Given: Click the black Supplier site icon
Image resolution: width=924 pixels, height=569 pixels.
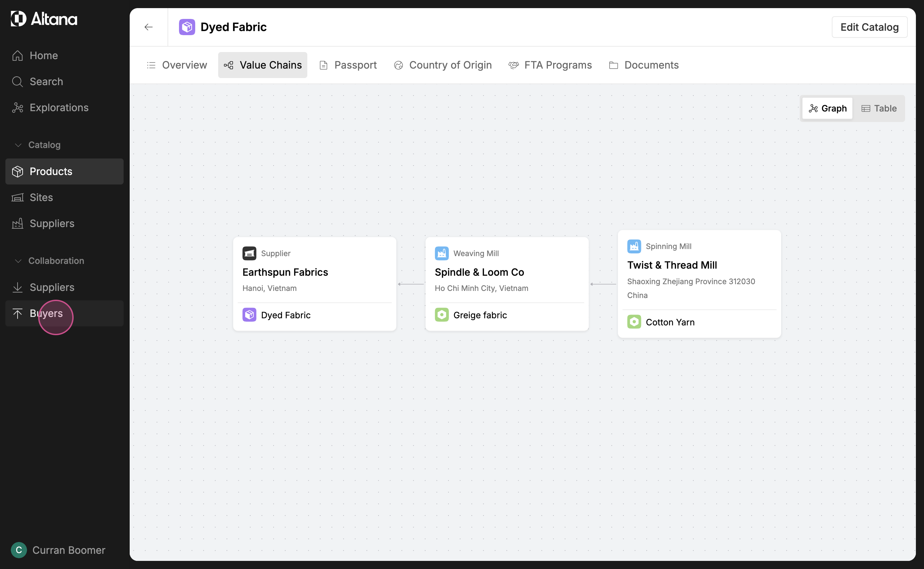Looking at the screenshot, I should 249,253.
